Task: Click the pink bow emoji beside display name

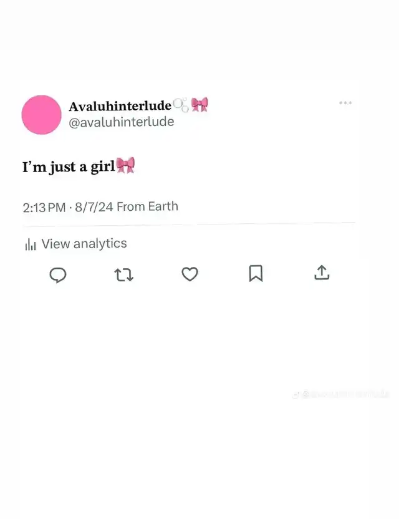Action: pos(199,105)
